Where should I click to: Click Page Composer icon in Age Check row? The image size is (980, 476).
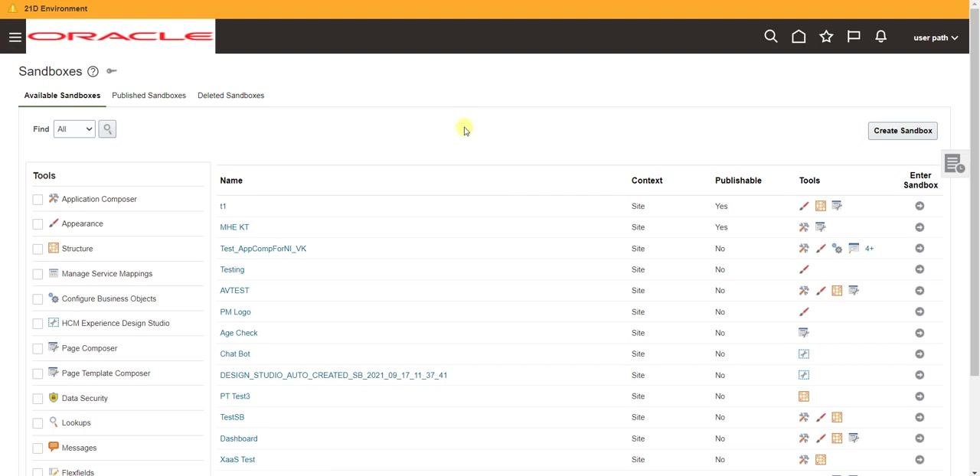click(804, 333)
